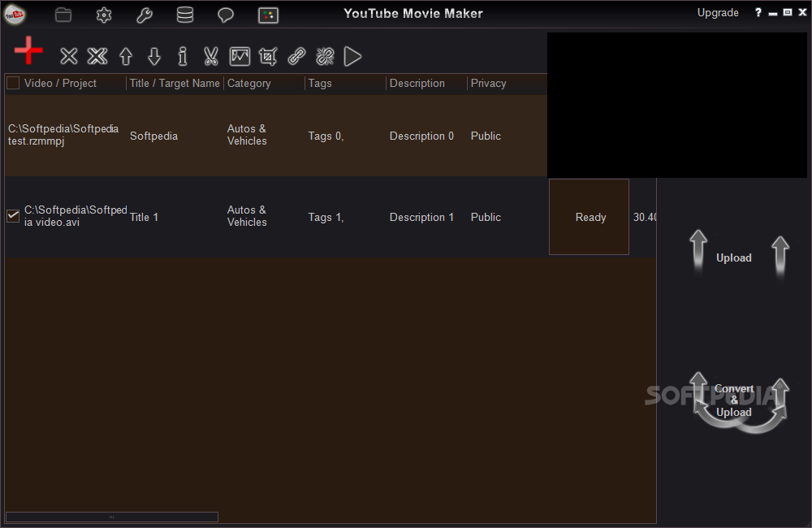Move item up with up arrow icon
The width and height of the screenshot is (812, 528).
pos(126,56)
